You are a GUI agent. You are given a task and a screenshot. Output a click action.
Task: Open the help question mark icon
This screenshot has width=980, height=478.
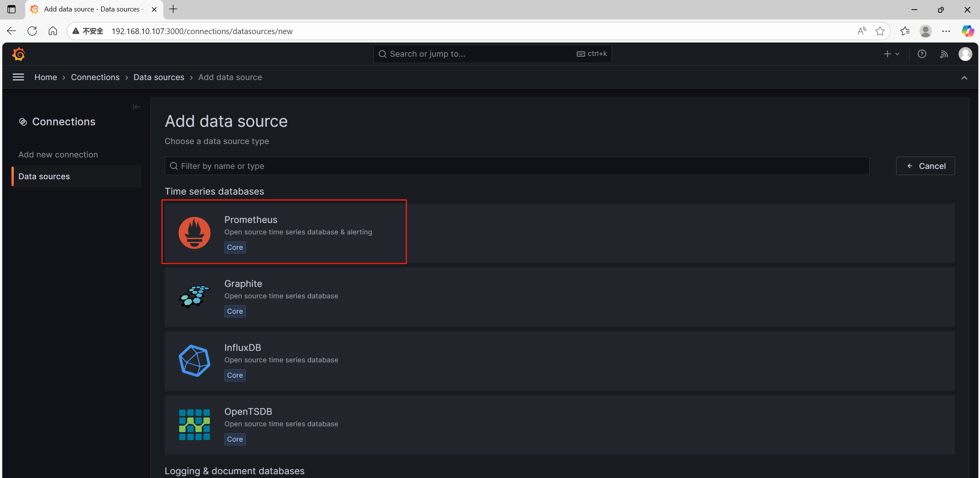tap(922, 54)
